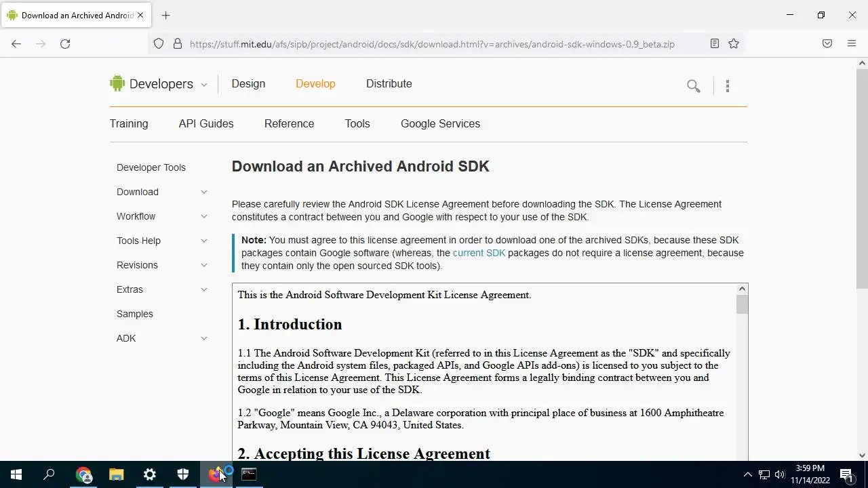Expand the ADK sidebar section
This screenshot has height=488, width=868.
pyautogui.click(x=203, y=338)
